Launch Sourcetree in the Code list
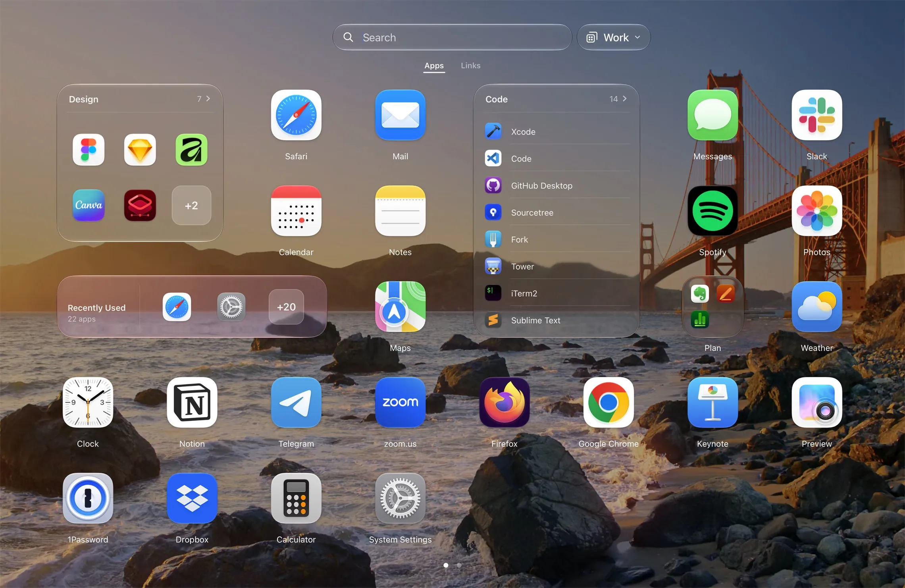The width and height of the screenshot is (905, 588). (x=556, y=212)
